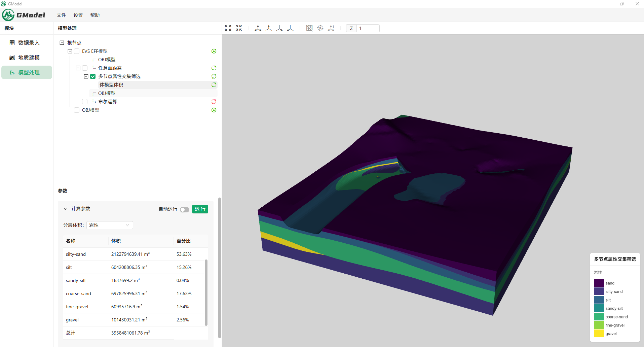Click green download status icon beside EVS EFF模型
The width and height of the screenshot is (644, 347).
pos(214,51)
